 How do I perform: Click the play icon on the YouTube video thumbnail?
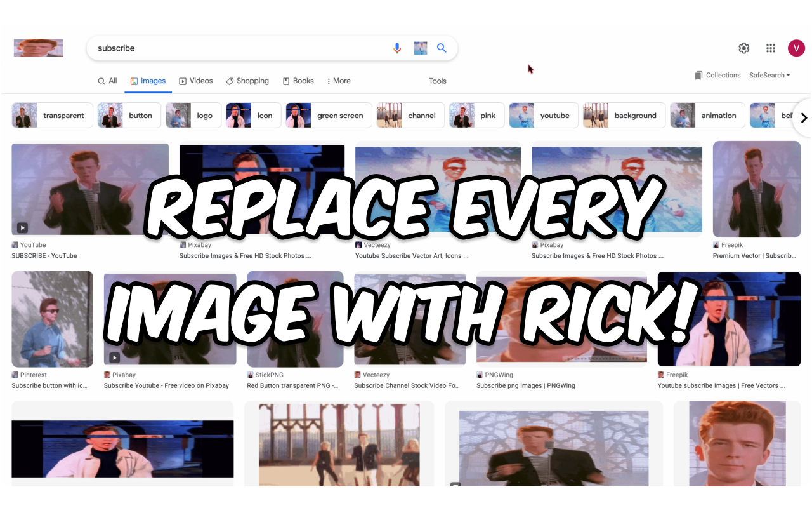[22, 227]
